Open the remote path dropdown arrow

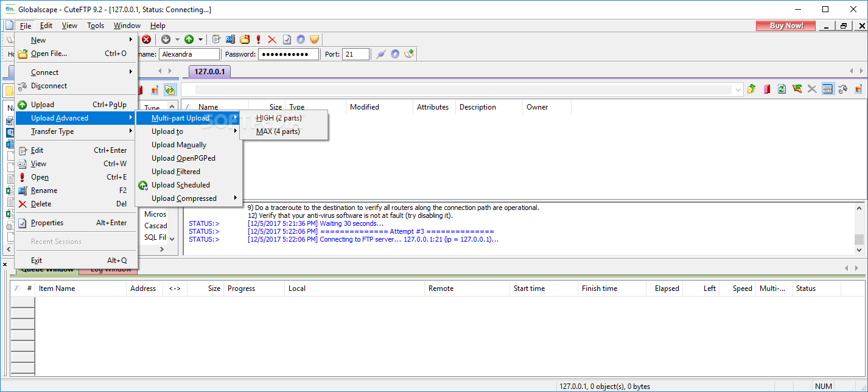point(738,90)
